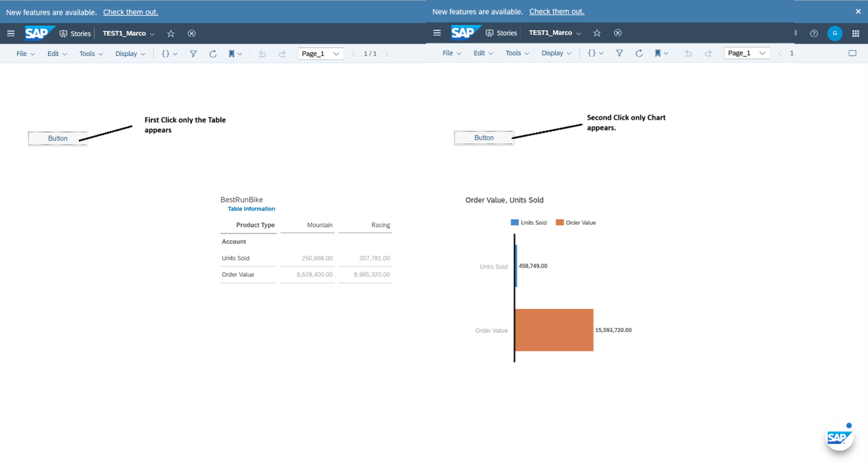Click the bookmark icon in the toolbar
868x465 pixels.
[231, 53]
